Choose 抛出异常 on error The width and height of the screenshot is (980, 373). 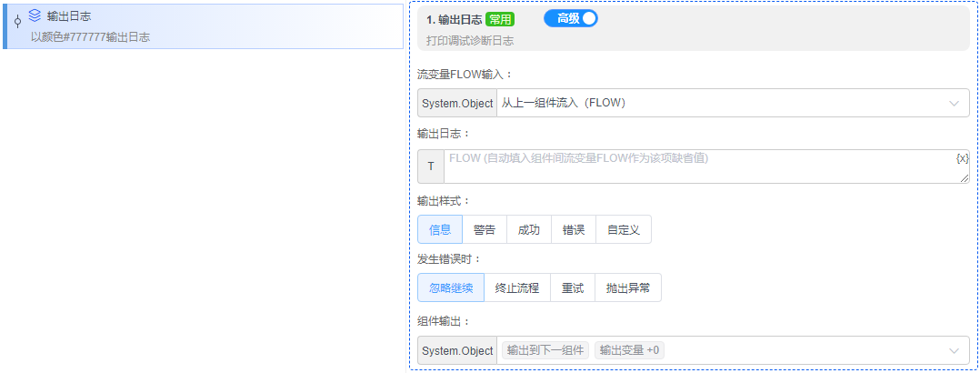[x=628, y=287]
